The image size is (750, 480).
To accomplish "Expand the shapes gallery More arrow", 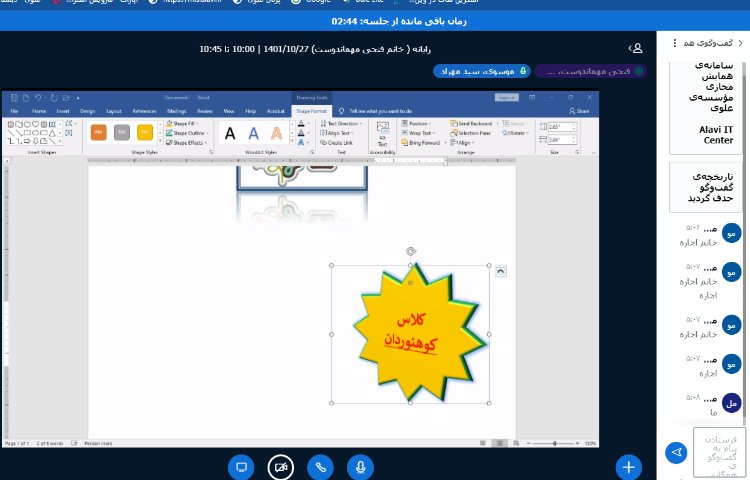I will point(59,142).
